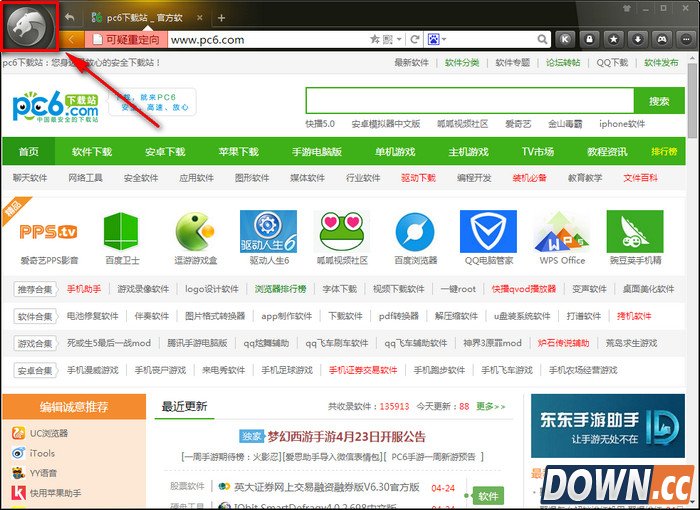Select 首页 in the green nav bar

point(29,151)
